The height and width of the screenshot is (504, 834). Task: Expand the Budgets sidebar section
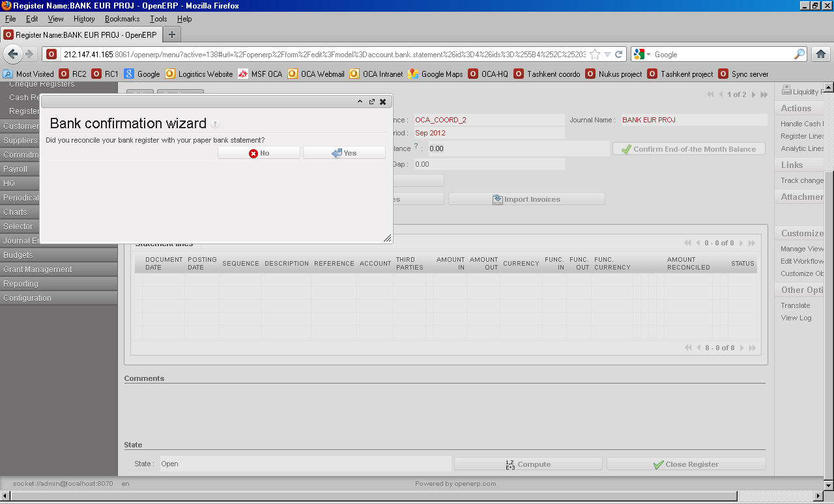pos(59,255)
